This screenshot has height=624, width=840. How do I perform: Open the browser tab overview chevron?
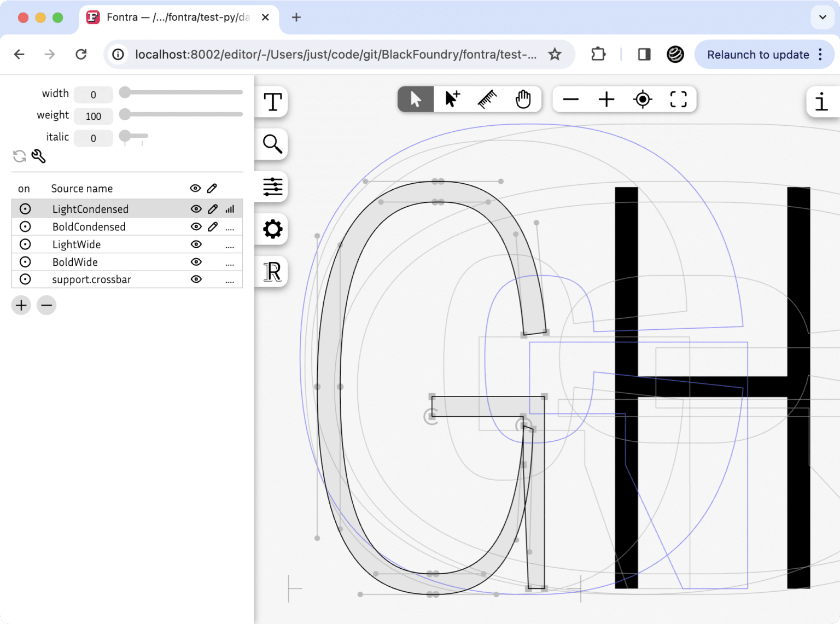[822, 18]
